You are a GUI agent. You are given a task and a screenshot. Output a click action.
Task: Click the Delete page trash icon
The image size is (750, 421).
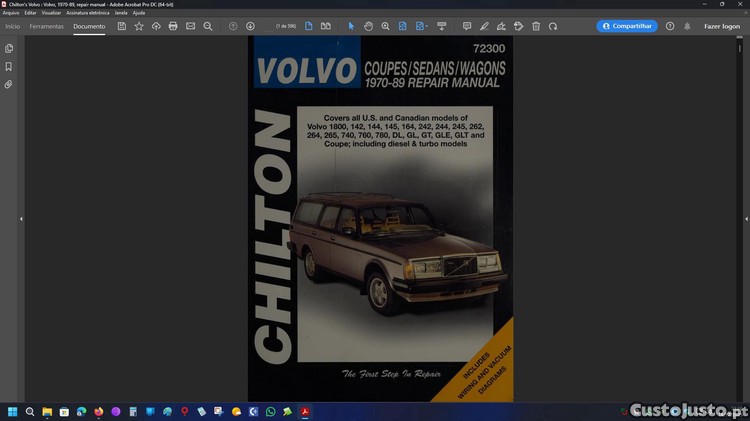[x=536, y=26]
